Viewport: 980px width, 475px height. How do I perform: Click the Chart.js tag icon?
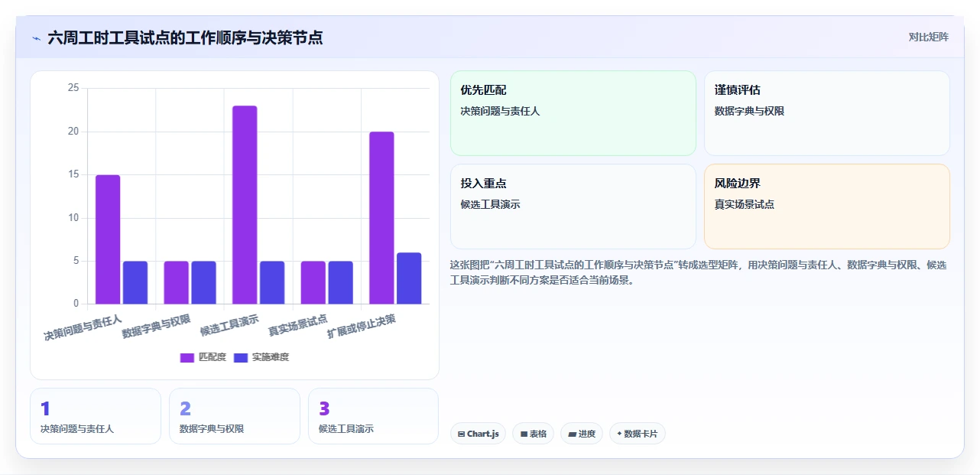(461, 434)
